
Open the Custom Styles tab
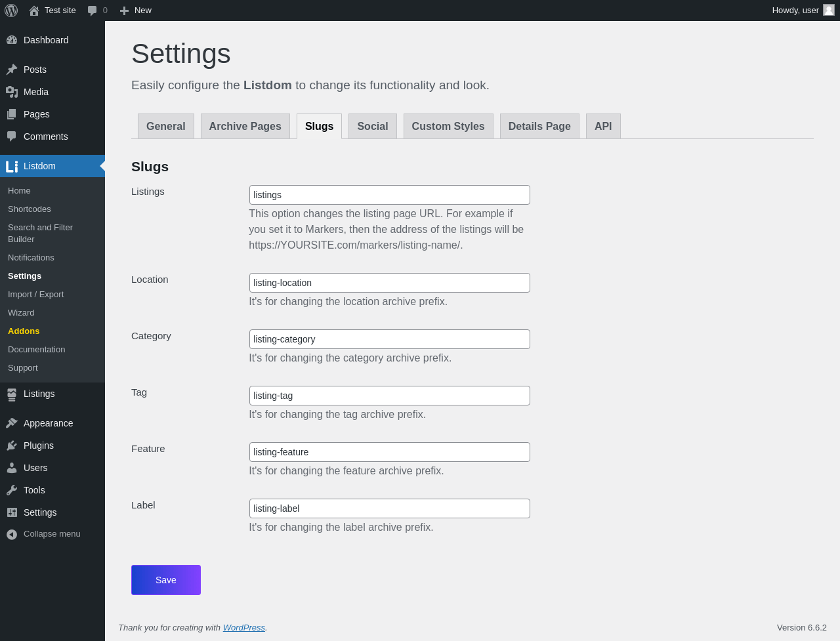[x=448, y=127]
